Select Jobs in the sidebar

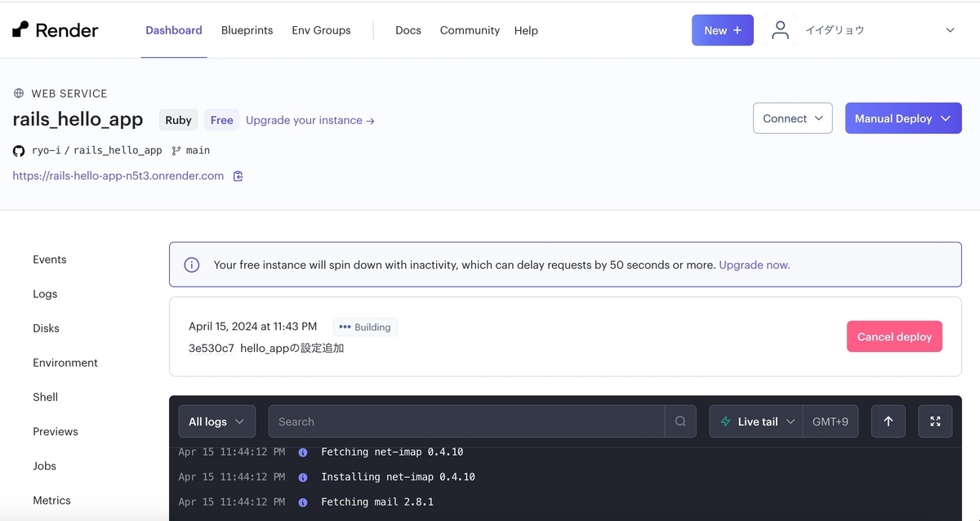(x=44, y=465)
